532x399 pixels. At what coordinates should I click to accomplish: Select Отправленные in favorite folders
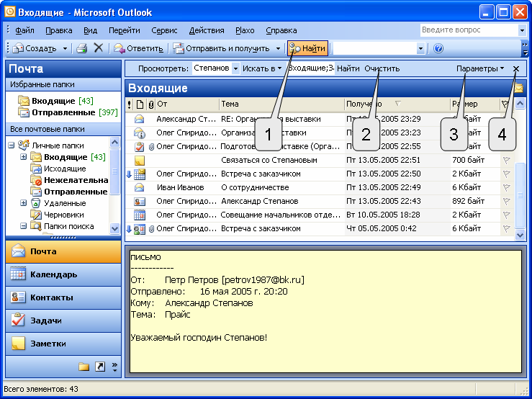point(68,112)
